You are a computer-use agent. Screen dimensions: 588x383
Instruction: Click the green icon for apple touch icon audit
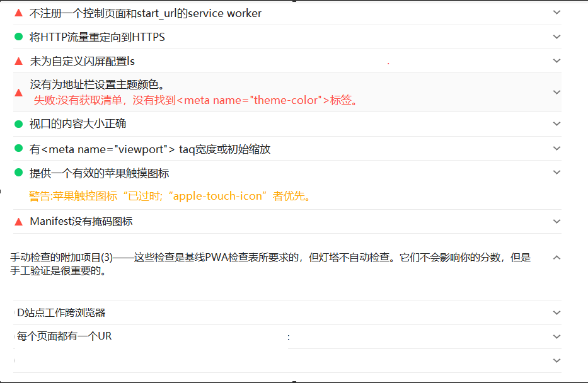(x=18, y=172)
